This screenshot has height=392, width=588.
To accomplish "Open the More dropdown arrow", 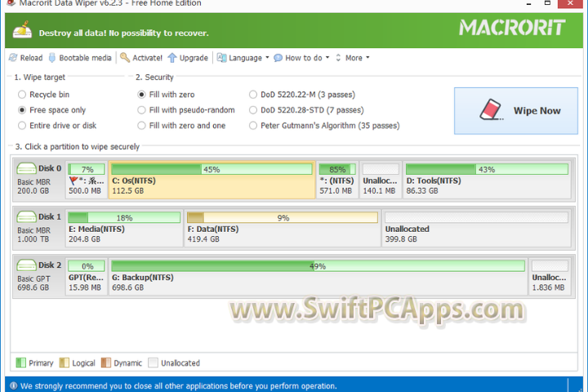I will point(367,58).
